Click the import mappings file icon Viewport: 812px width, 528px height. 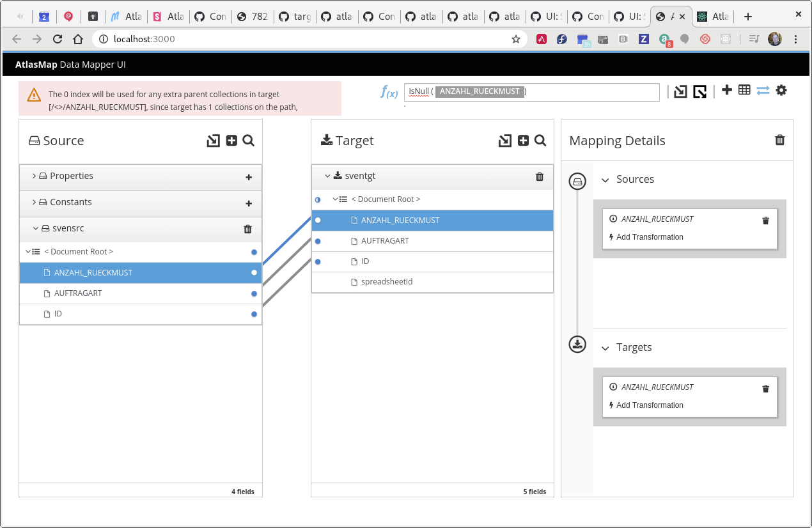click(x=680, y=90)
